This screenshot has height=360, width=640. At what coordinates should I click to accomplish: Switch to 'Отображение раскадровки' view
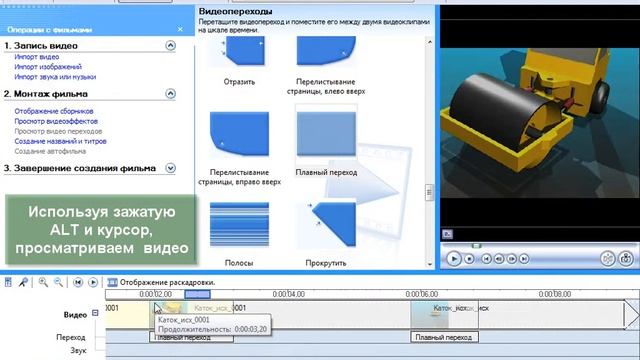click(x=167, y=282)
